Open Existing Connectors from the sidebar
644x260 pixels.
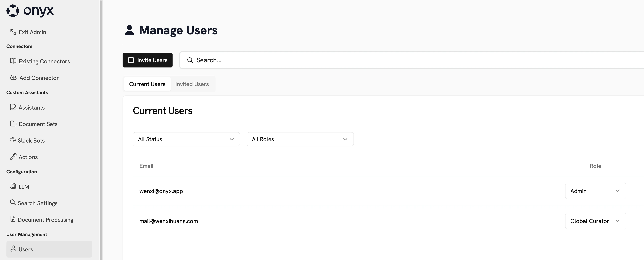44,61
